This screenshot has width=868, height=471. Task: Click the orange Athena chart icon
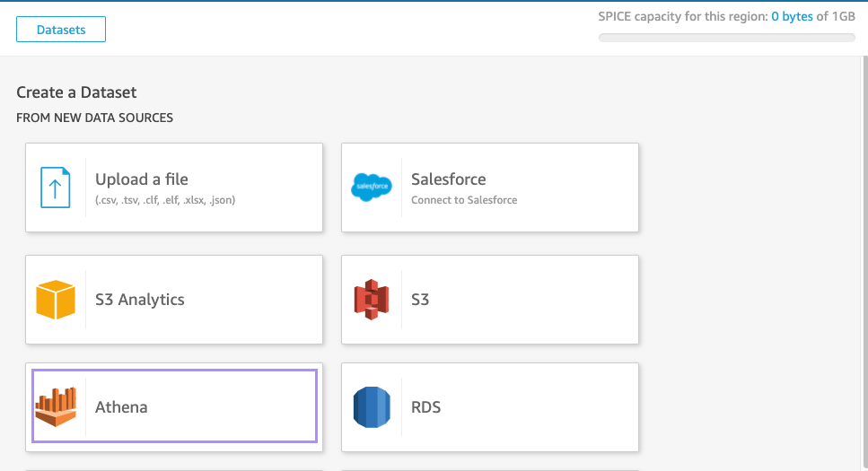coord(56,406)
